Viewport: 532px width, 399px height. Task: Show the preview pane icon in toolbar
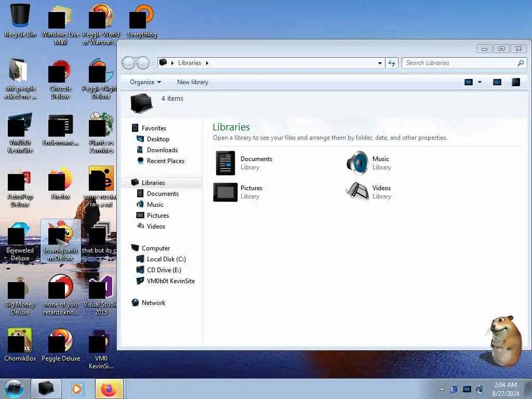click(497, 82)
